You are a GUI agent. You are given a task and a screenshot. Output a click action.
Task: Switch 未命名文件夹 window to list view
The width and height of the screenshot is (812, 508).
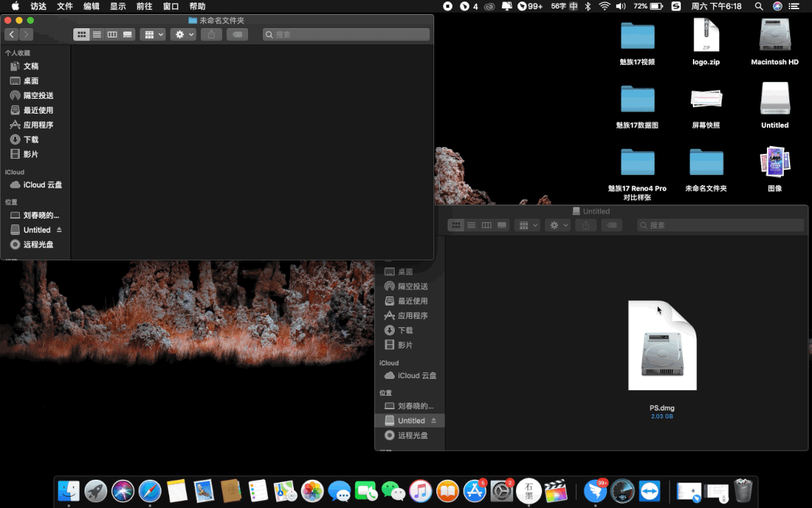[97, 35]
